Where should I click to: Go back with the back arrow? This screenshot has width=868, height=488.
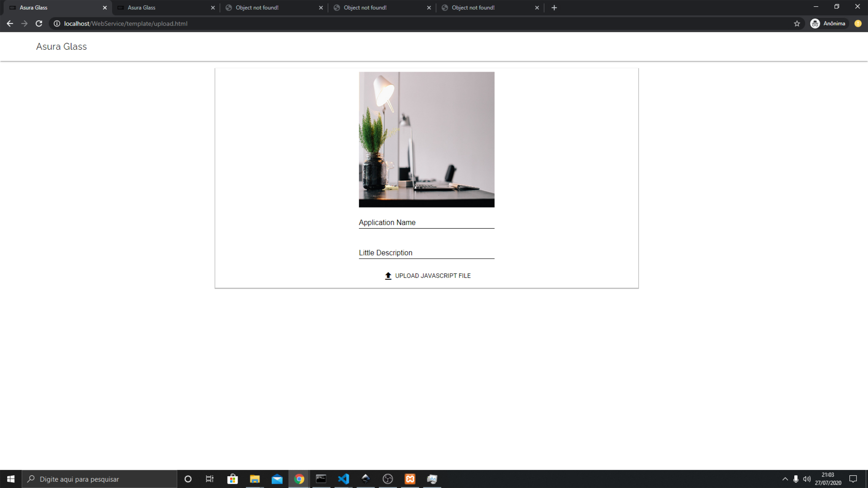click(10, 24)
